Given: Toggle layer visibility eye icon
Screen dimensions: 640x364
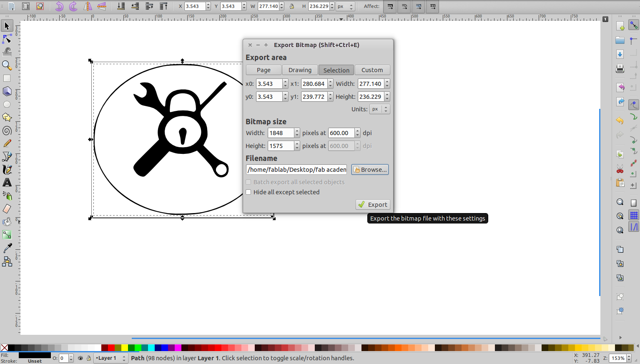Looking at the screenshot, I should click(x=80, y=358).
